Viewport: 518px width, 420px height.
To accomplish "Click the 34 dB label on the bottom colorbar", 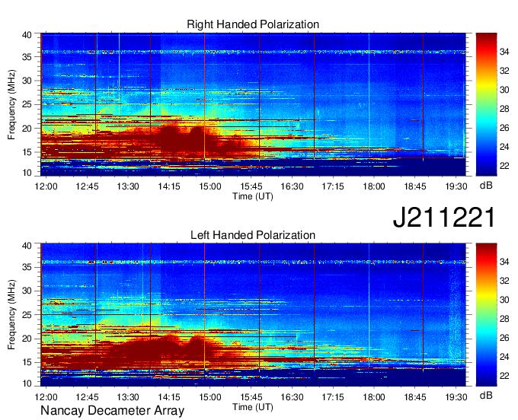I will pos(504,262).
